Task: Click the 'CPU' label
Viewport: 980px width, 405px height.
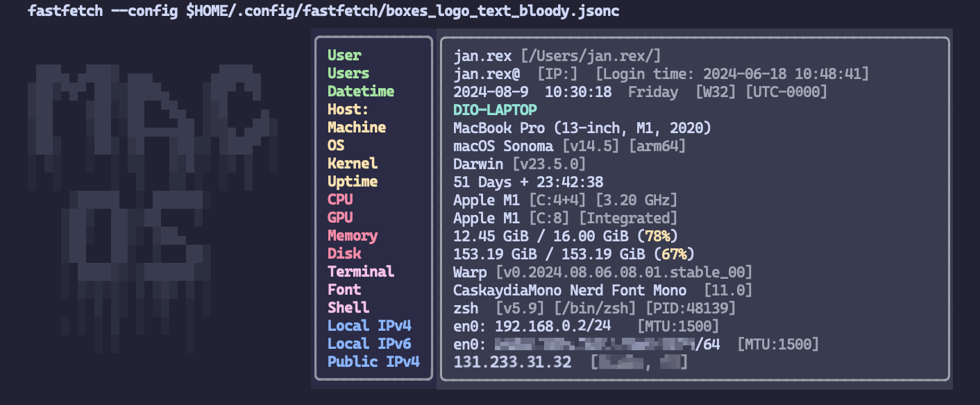Action: (340, 200)
